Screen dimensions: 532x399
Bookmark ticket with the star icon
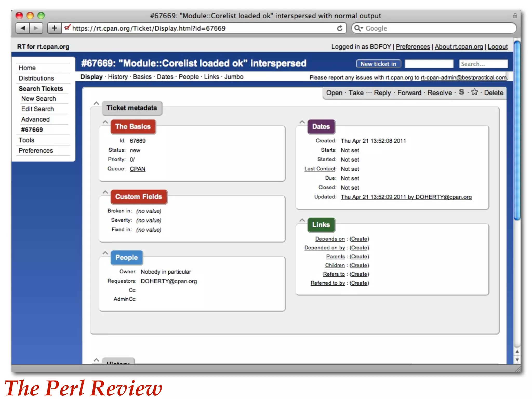474,92
